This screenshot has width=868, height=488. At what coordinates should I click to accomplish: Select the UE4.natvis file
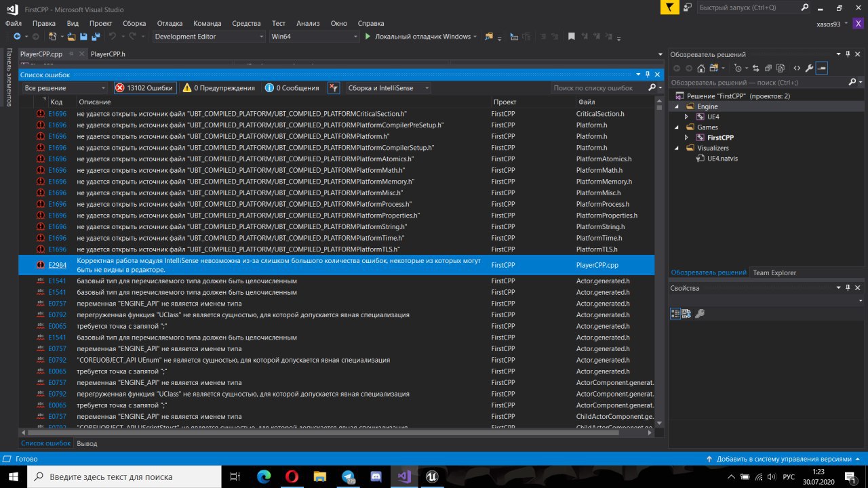click(x=722, y=158)
